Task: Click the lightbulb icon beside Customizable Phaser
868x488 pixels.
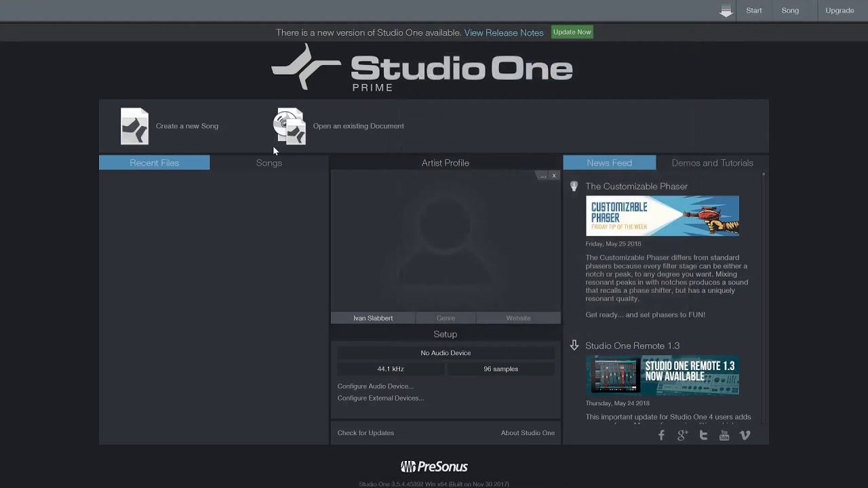Action: click(x=574, y=186)
